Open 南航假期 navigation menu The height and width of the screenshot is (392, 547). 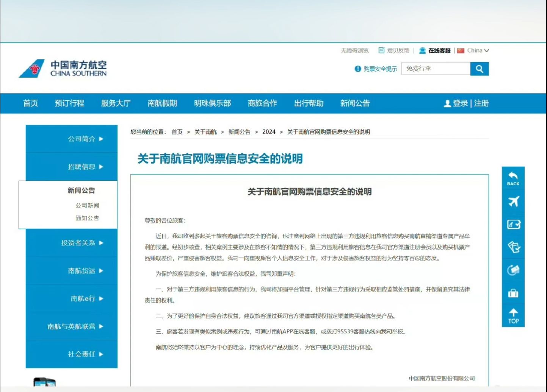click(162, 103)
